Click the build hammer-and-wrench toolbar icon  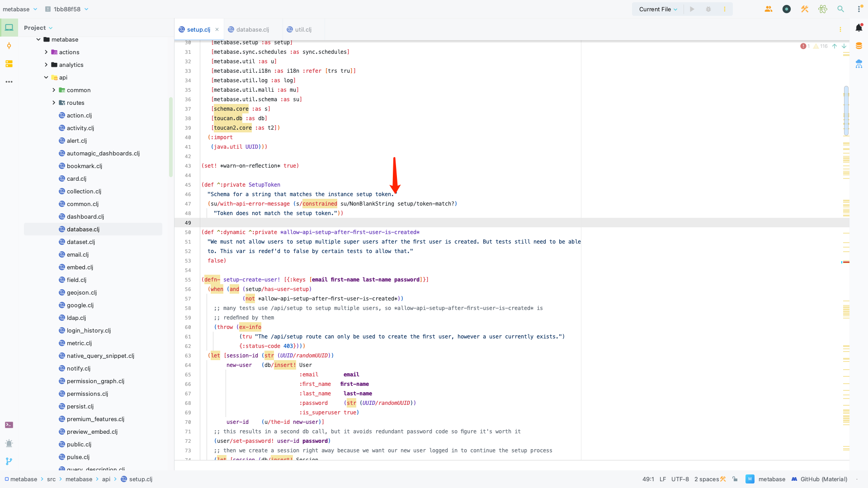(x=804, y=9)
